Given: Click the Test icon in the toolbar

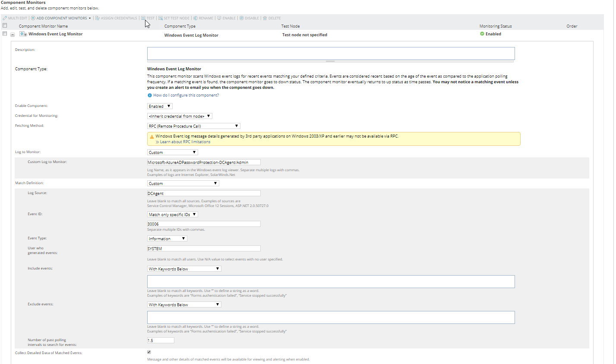Looking at the screenshot, I should (x=143, y=18).
